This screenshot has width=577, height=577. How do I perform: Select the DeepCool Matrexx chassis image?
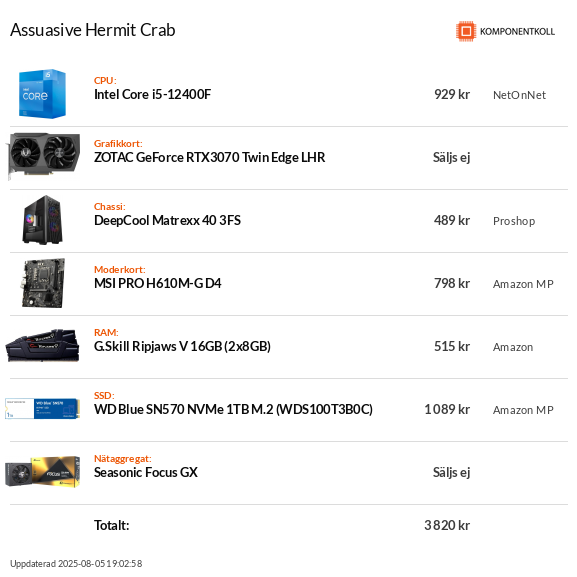[x=43, y=220]
